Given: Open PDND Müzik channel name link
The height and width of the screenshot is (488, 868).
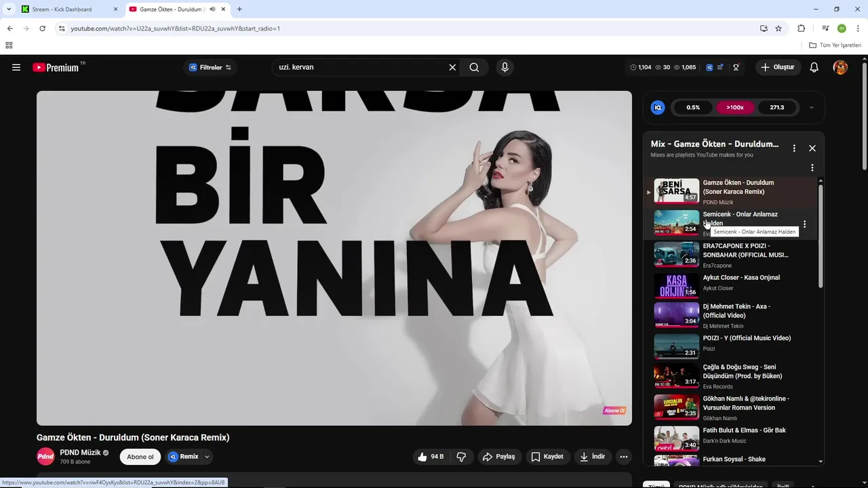Looking at the screenshot, I should point(80,452).
